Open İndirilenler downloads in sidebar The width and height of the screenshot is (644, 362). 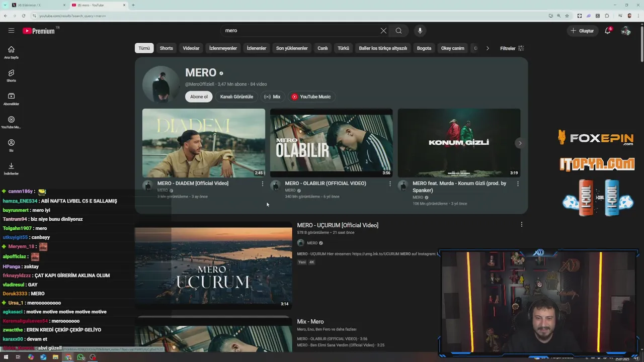click(x=11, y=169)
